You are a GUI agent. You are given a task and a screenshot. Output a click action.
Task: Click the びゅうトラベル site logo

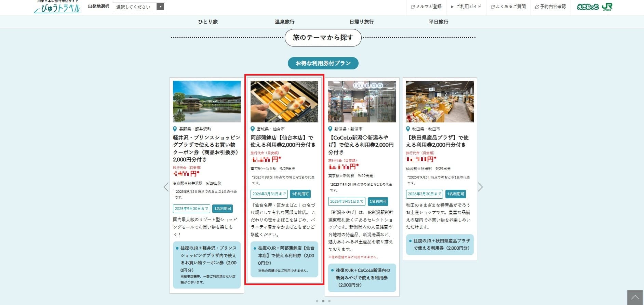tap(57, 8)
